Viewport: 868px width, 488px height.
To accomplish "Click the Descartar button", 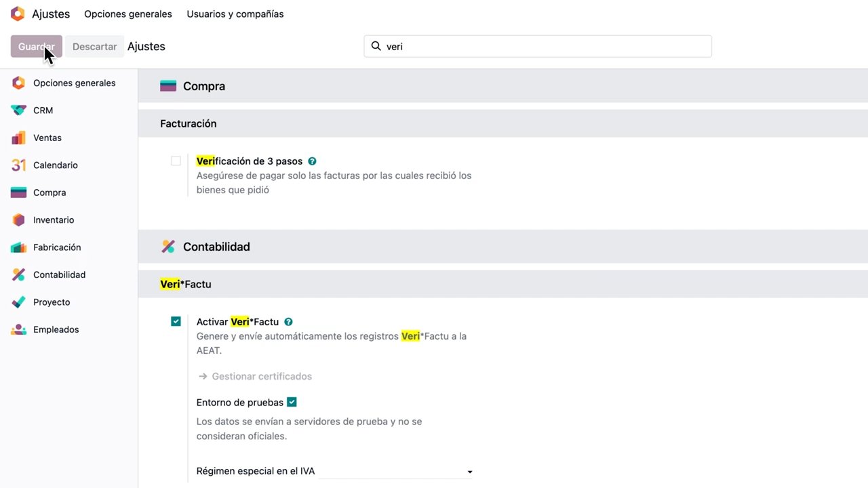I will (x=94, y=47).
